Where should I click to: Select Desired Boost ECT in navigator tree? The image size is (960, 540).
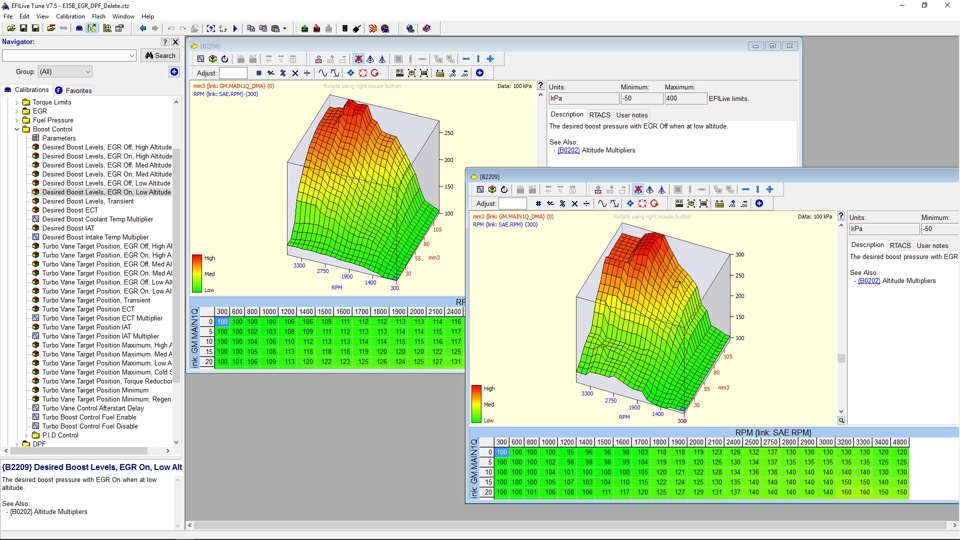[70, 210]
